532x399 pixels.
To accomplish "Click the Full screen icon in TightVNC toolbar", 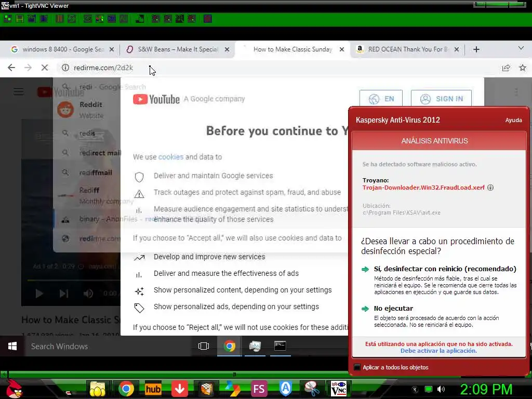I will [x=208, y=19].
